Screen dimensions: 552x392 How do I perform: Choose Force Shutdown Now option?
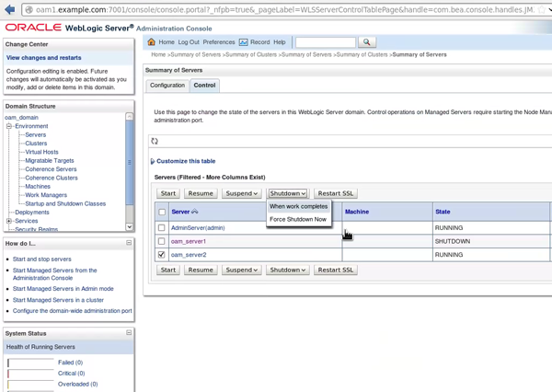coord(298,219)
